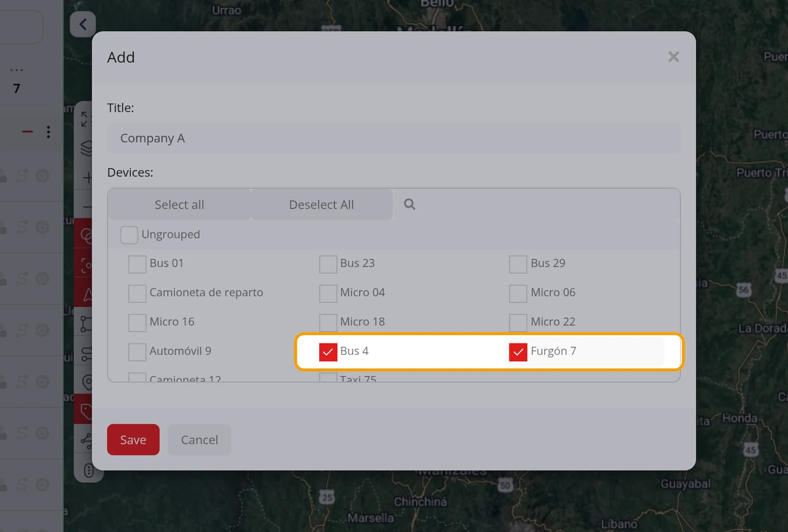Tick the Micro 22 checkbox

(518, 322)
